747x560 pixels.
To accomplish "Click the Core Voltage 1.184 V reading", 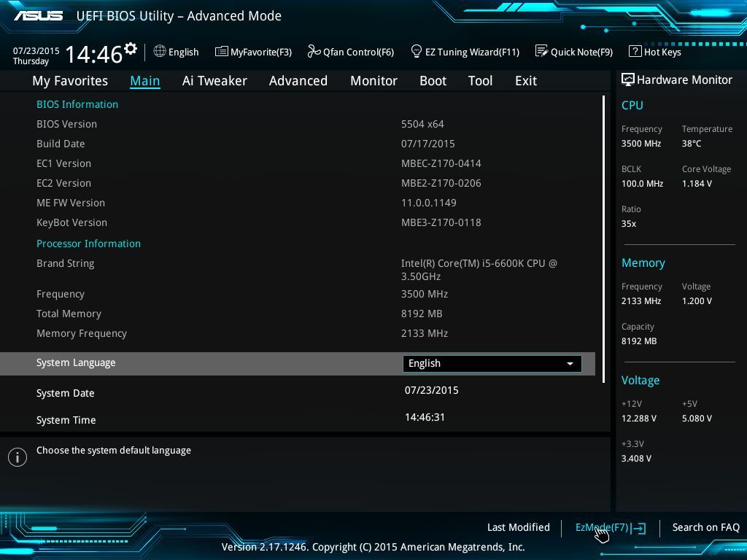I will click(697, 184).
